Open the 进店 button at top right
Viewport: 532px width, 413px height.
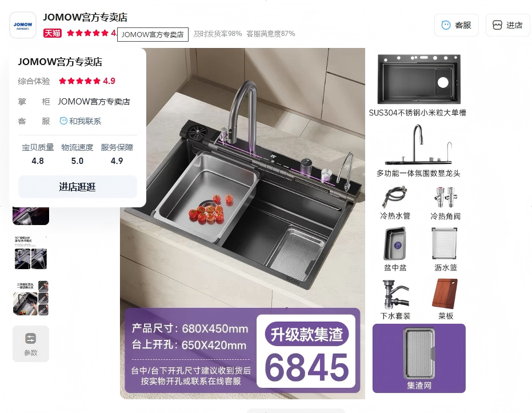pyautogui.click(x=507, y=25)
